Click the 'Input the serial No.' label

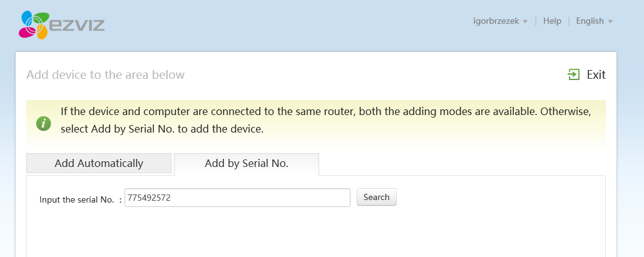pyautogui.click(x=77, y=199)
